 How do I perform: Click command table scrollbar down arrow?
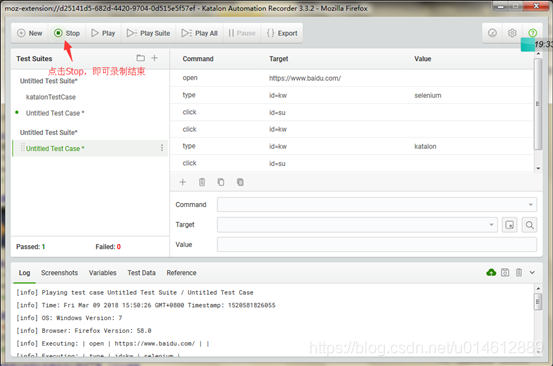pyautogui.click(x=538, y=169)
